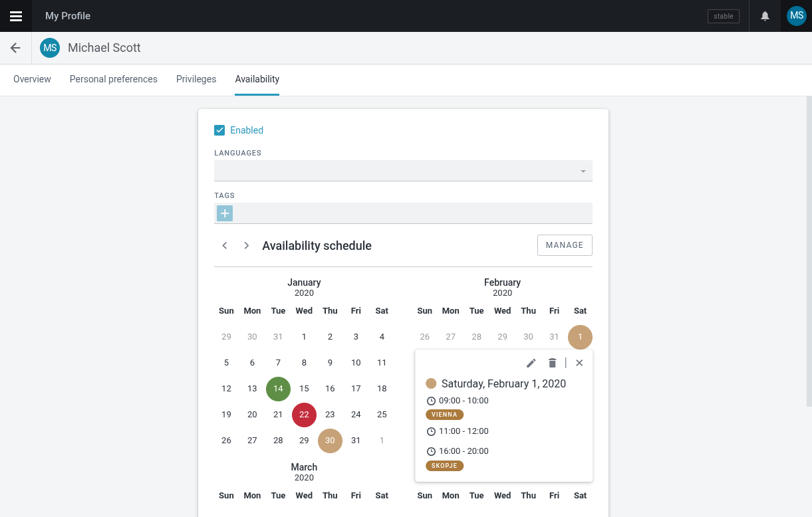Select the red January 22 date
This screenshot has width=812, height=517.
click(x=304, y=415)
